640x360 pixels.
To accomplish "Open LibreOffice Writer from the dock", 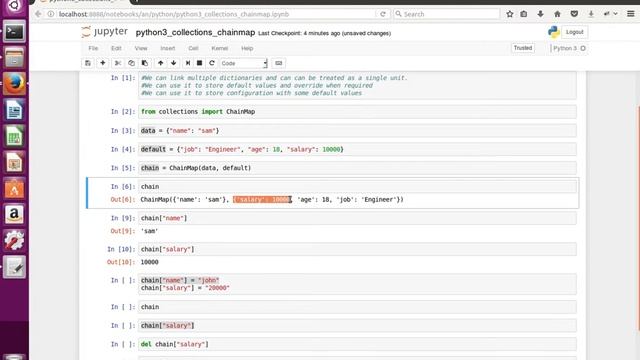I will point(14,110).
